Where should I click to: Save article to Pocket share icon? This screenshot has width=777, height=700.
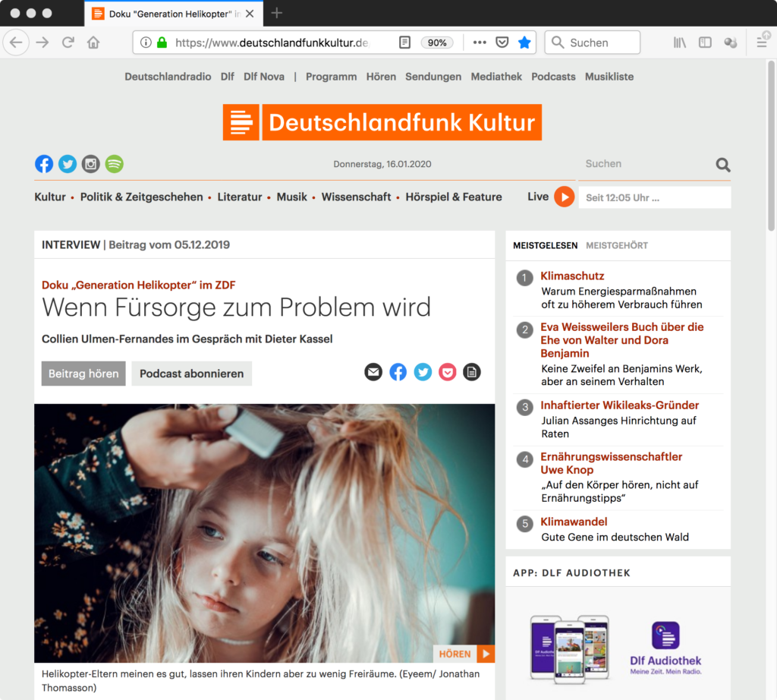pos(448,372)
